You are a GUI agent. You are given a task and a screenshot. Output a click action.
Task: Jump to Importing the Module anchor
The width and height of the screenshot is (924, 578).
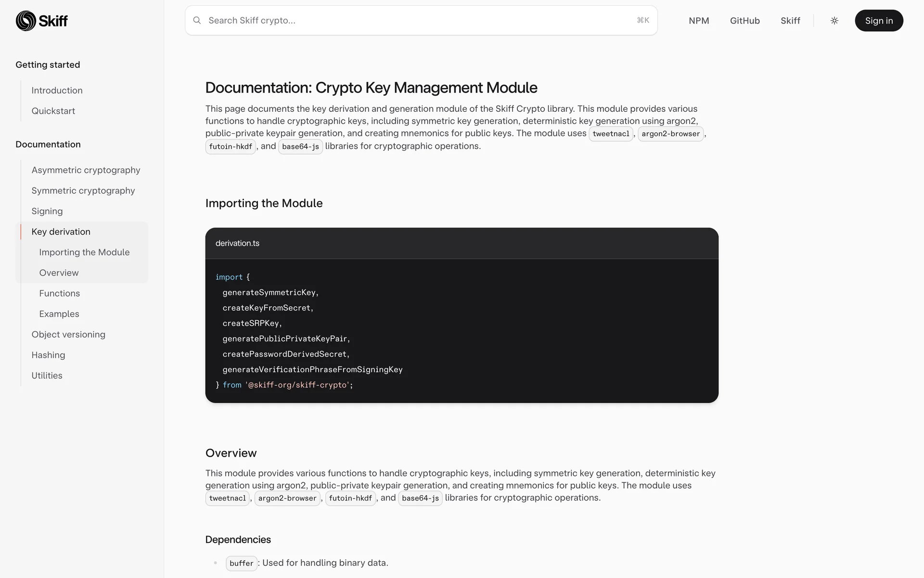pyautogui.click(x=84, y=252)
